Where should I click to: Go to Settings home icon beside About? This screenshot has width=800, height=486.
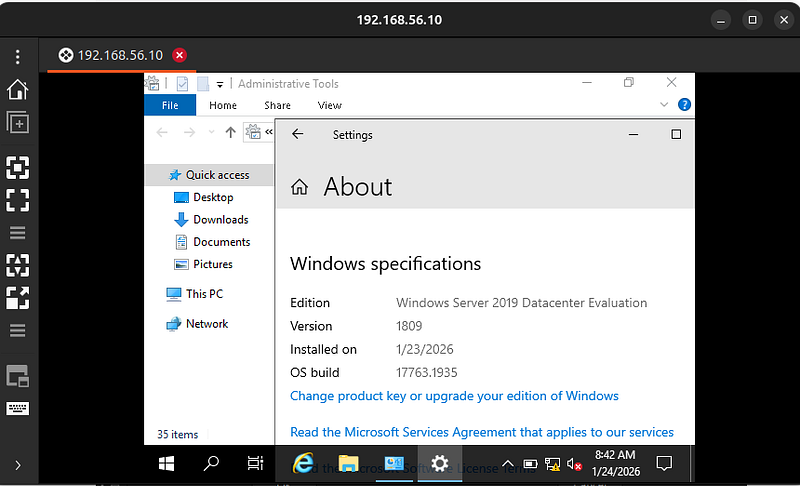(299, 187)
